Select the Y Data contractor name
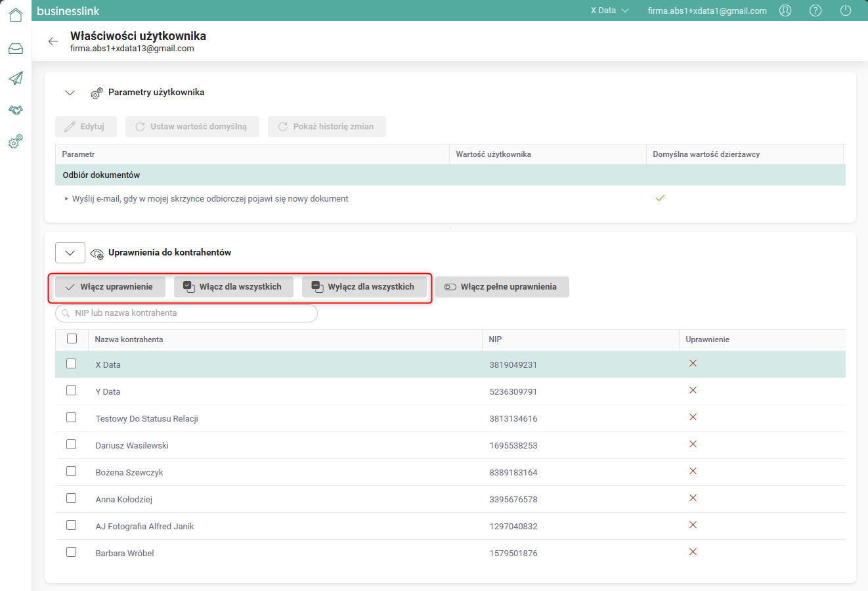 pyautogui.click(x=108, y=392)
